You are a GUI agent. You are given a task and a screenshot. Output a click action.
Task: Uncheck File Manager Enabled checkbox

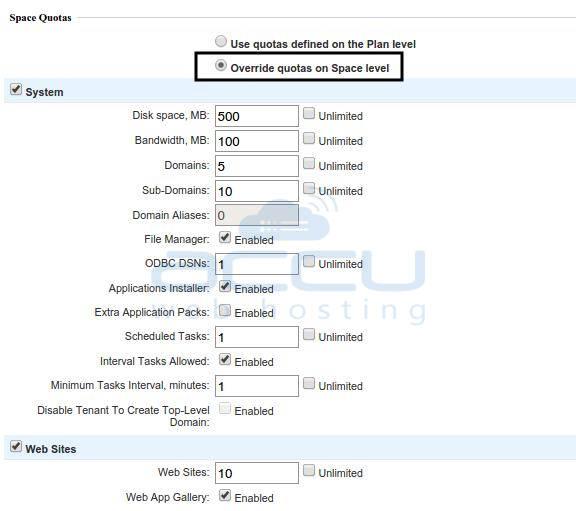pos(225,237)
